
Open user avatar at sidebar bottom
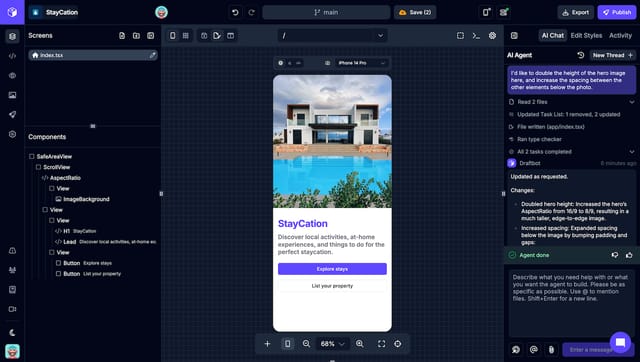pos(12,351)
